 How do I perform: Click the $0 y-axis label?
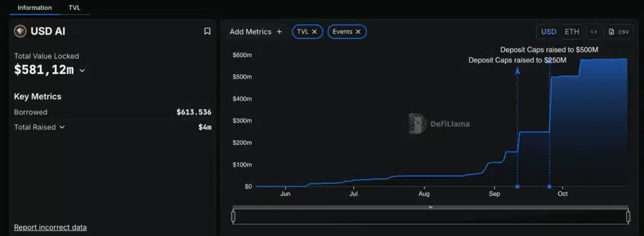pos(248,186)
